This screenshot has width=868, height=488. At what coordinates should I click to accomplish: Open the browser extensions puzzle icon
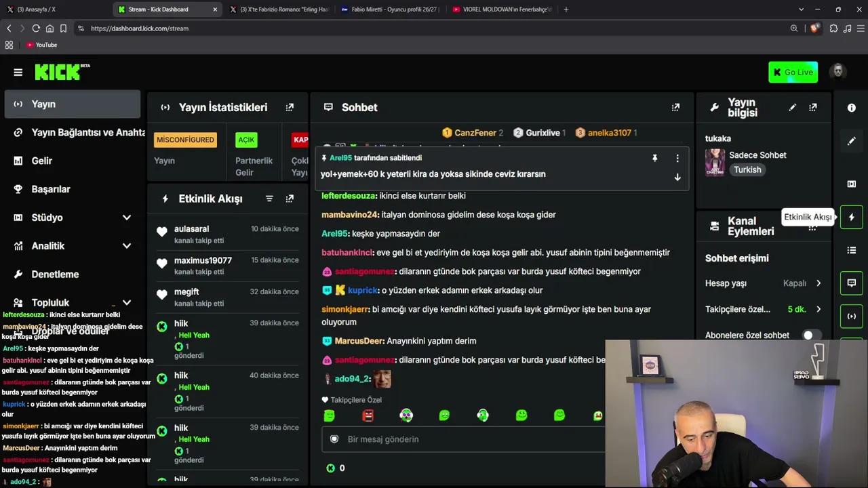click(833, 28)
